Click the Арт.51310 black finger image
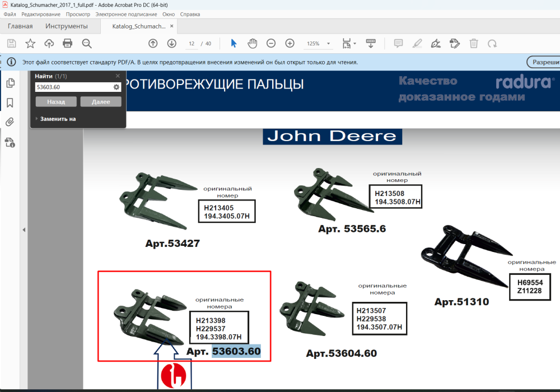Screen dimensions: 560x392 pos(466,255)
